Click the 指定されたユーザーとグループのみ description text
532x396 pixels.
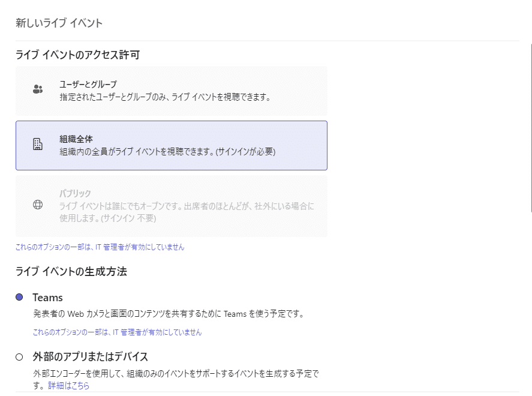[x=165, y=97]
